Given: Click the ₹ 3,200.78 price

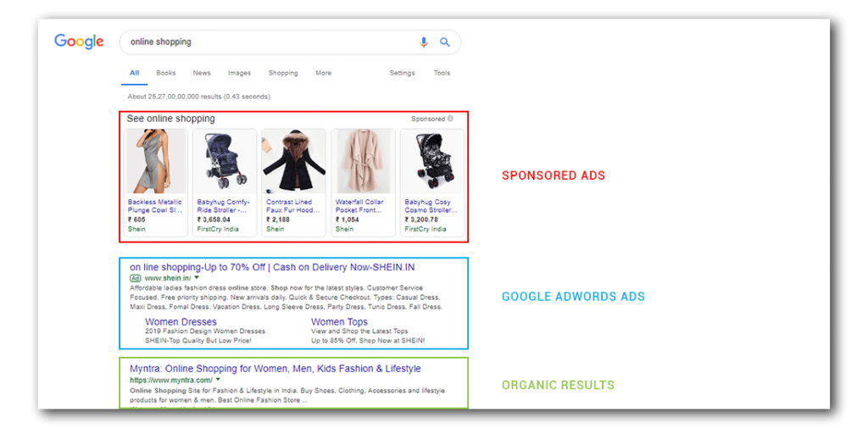Looking at the screenshot, I should pyautogui.click(x=421, y=220).
